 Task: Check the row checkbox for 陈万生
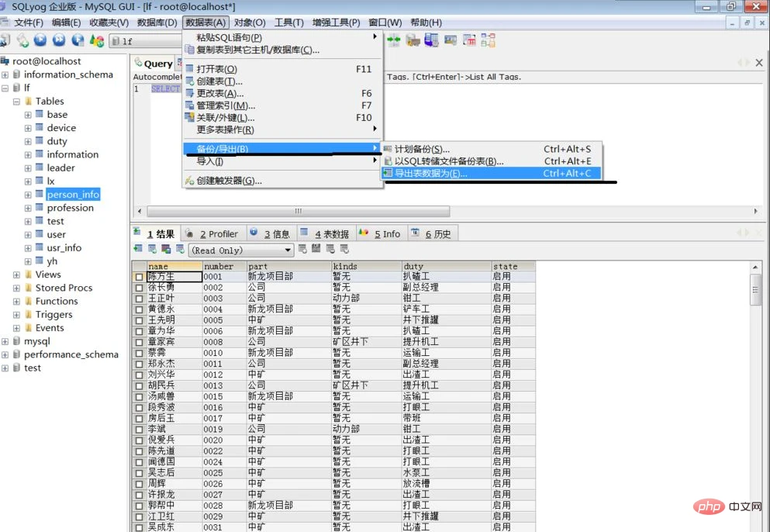140,275
